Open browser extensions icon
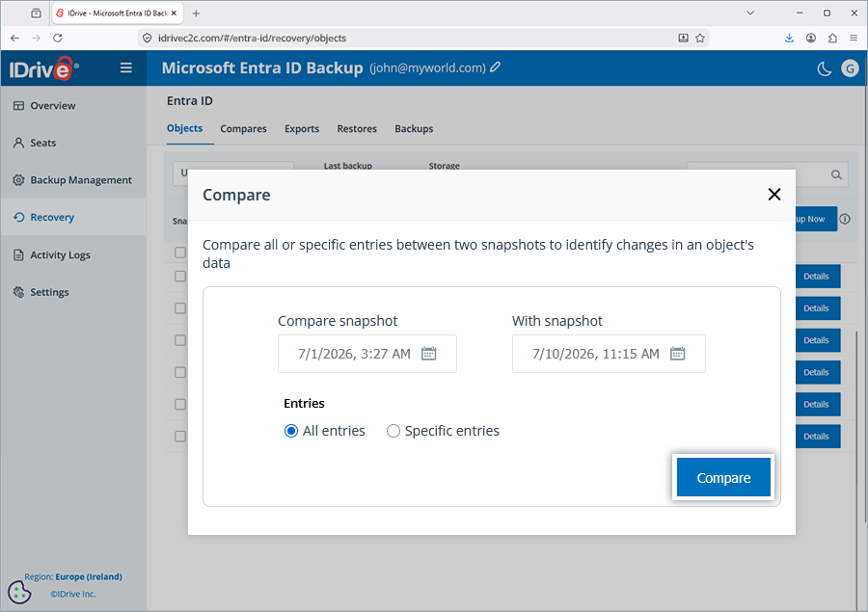Screen dimensions: 868x612 click(x=832, y=39)
